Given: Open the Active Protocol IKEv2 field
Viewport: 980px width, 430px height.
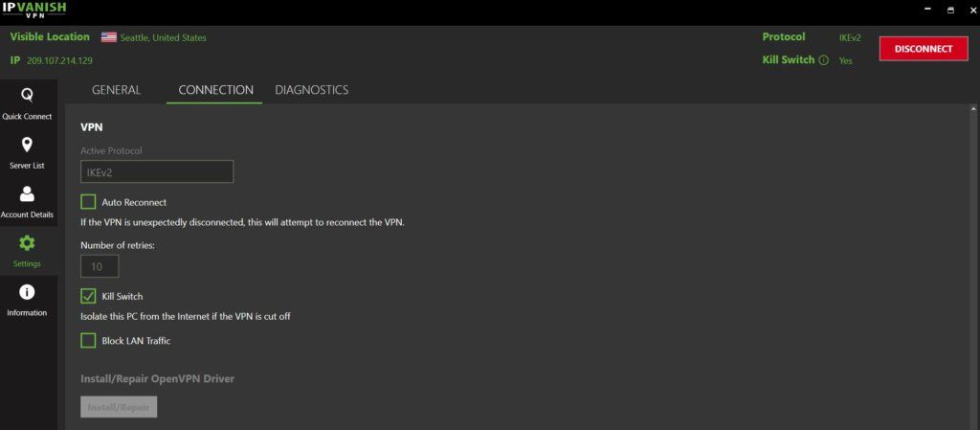Looking at the screenshot, I should 157,171.
